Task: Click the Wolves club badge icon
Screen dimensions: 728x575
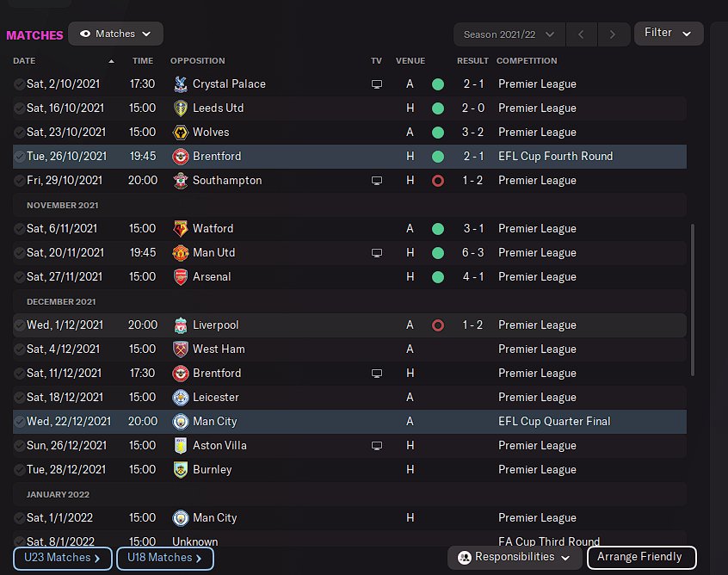Action: 181,133
